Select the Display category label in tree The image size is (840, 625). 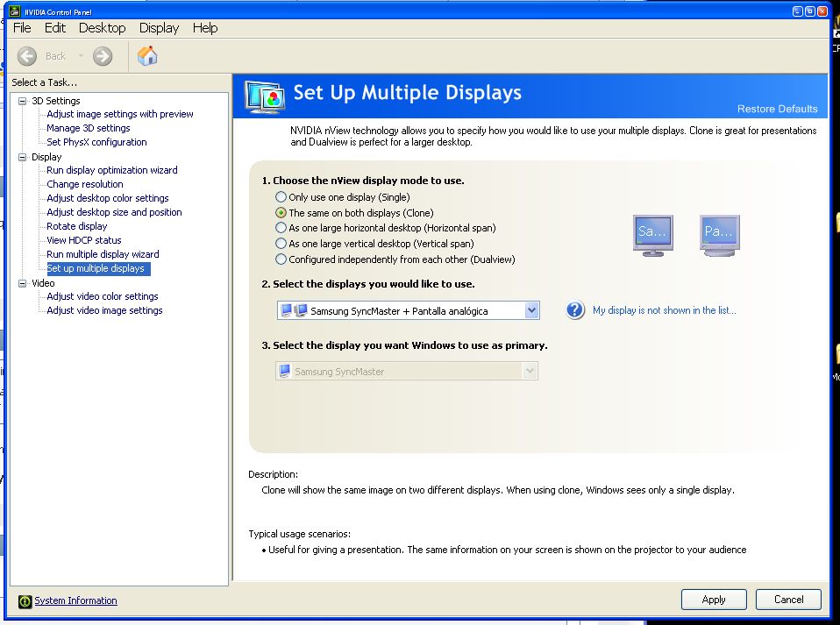pyautogui.click(x=46, y=157)
